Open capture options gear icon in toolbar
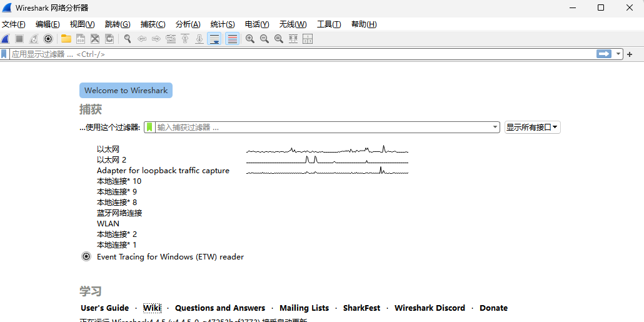 (48, 39)
